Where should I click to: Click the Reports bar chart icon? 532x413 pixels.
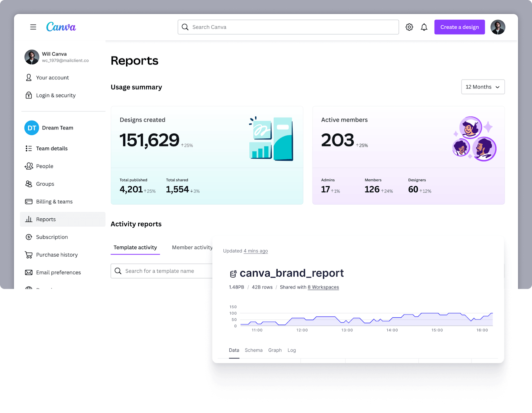coord(29,219)
